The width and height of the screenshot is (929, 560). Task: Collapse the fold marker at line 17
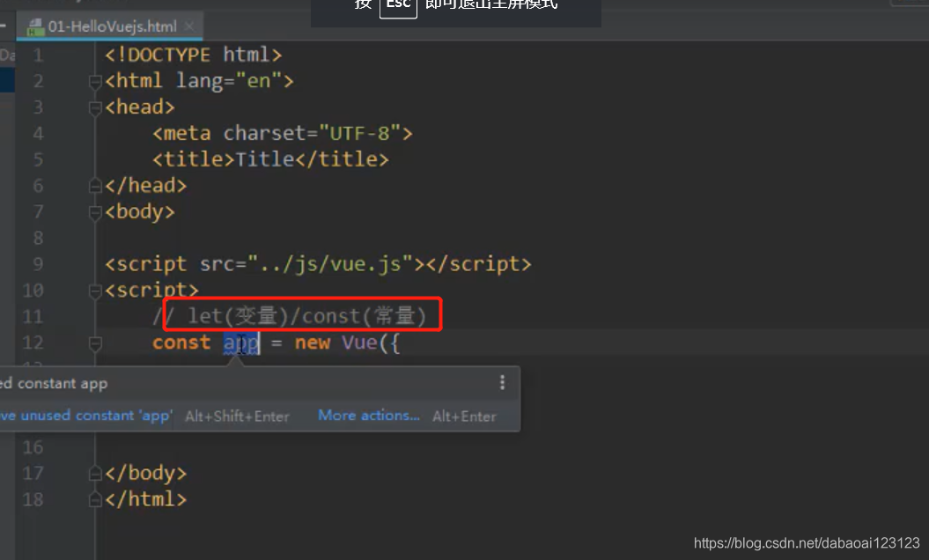[x=94, y=473]
